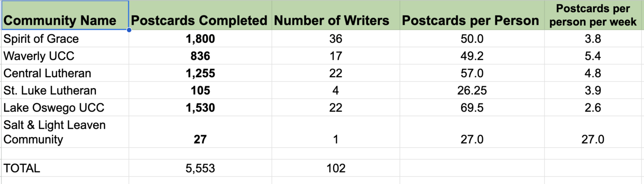
Task: Select the 102 total writers cell
Action: 335,168
